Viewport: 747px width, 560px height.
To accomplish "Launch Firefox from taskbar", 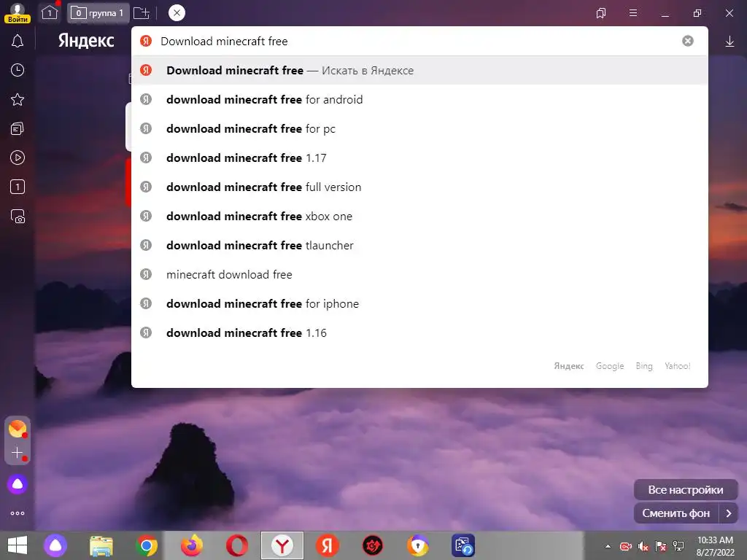I will 192,545.
